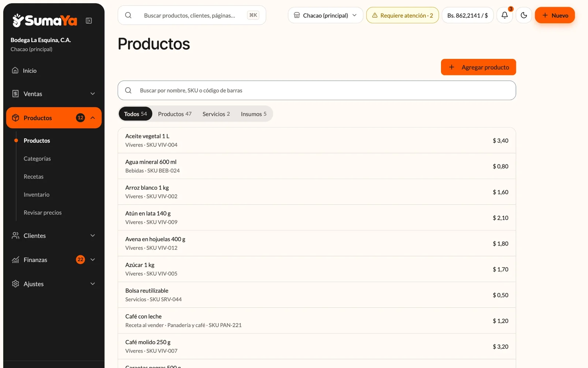Focus the global search field

tap(192, 15)
